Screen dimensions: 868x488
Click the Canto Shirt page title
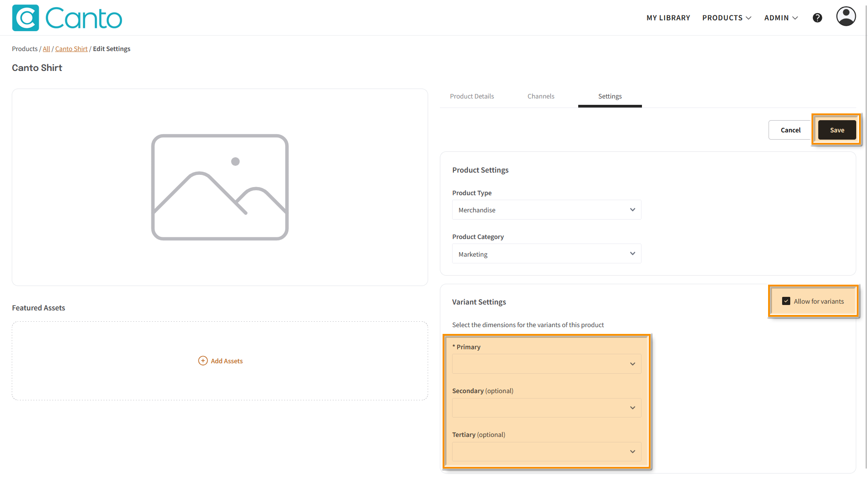[37, 68]
